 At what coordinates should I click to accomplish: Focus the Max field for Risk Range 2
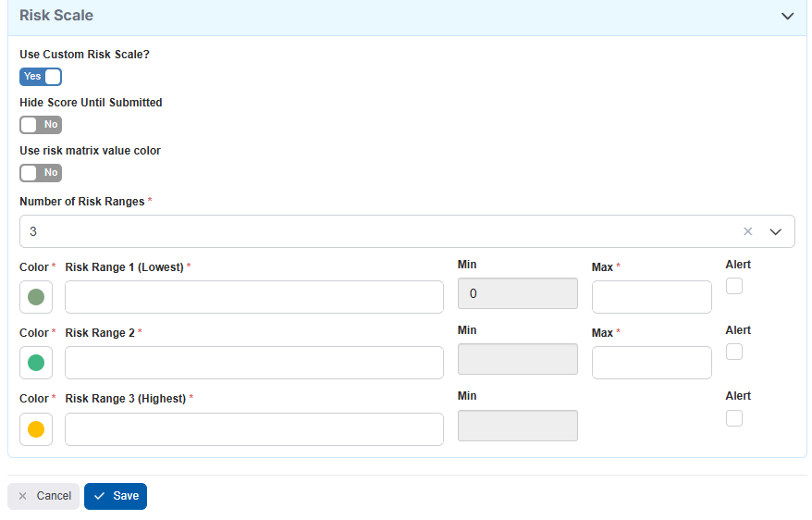click(x=651, y=363)
